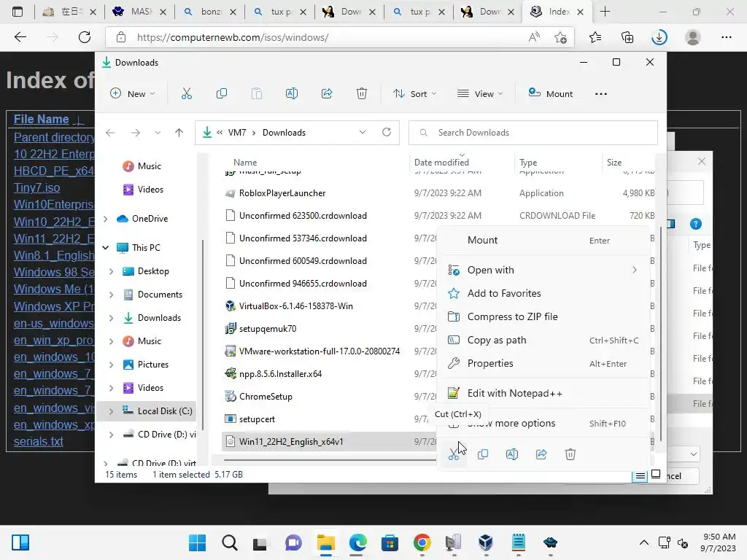Click Delete trash icon in context menu
The image size is (747, 560).
tap(570, 454)
